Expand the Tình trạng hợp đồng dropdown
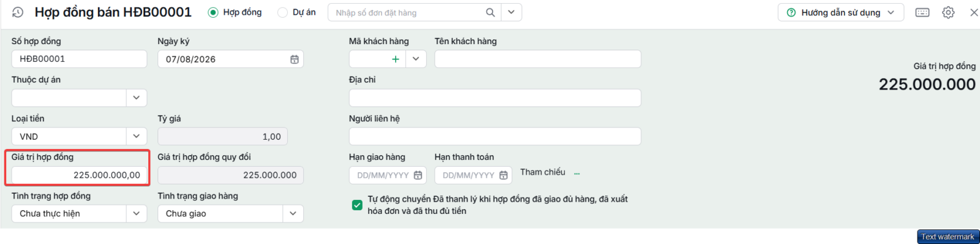Image resolution: width=980 pixels, height=244 pixels. click(x=137, y=213)
